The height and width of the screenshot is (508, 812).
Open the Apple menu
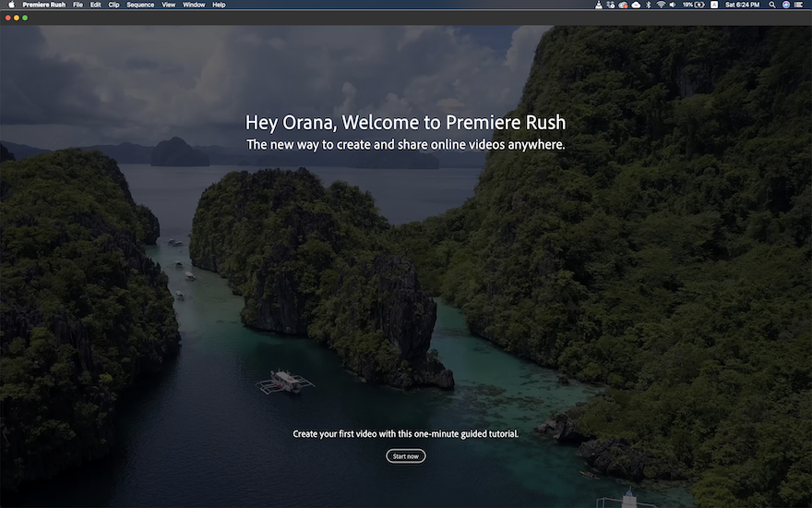pos(11,5)
